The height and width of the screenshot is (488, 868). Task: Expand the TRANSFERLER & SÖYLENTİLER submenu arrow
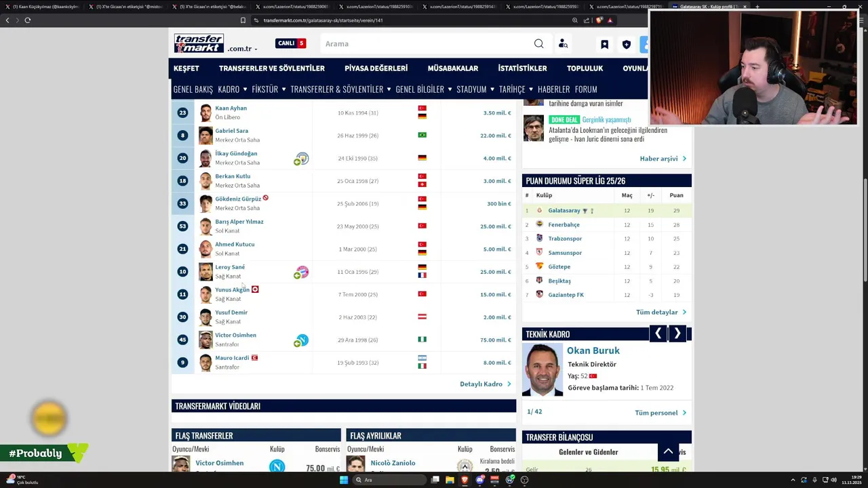(389, 89)
